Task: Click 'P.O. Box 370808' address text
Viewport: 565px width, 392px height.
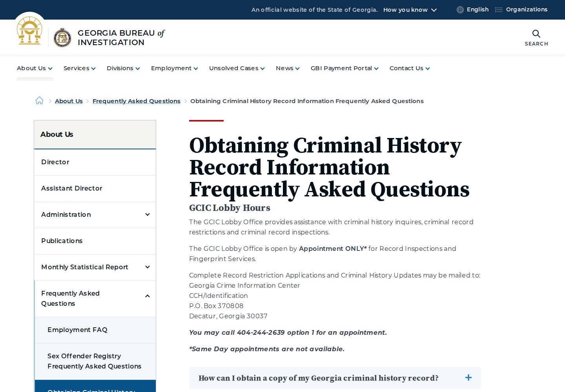Action: pos(216,306)
